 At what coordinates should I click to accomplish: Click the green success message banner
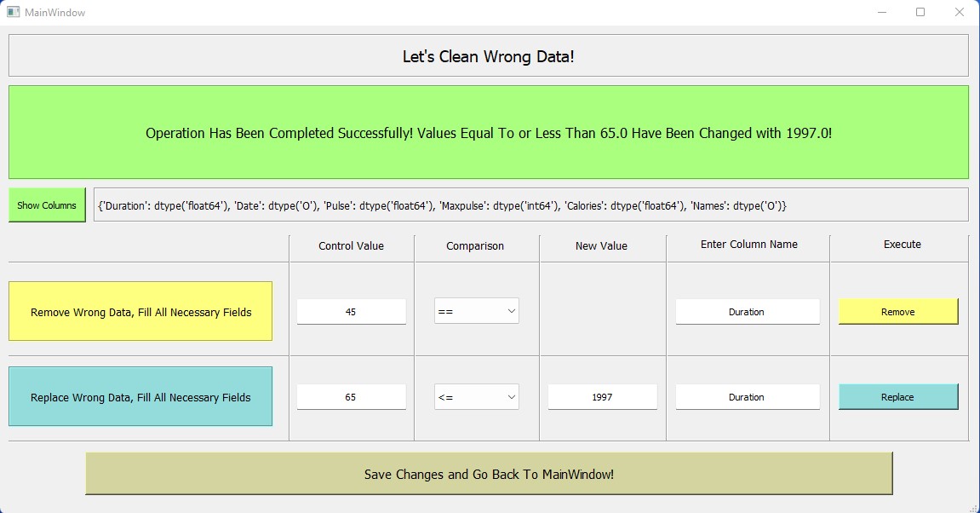click(x=489, y=132)
